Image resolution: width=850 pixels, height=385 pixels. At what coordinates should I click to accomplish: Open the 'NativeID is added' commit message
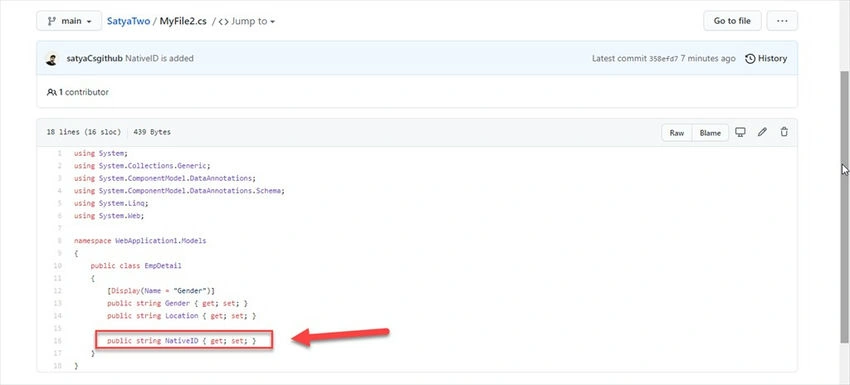point(159,59)
